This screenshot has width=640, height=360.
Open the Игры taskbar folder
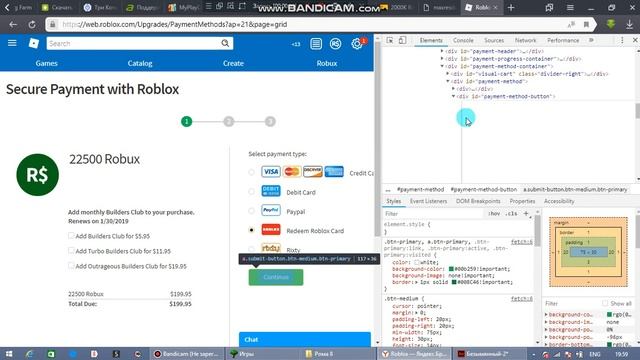point(262,354)
